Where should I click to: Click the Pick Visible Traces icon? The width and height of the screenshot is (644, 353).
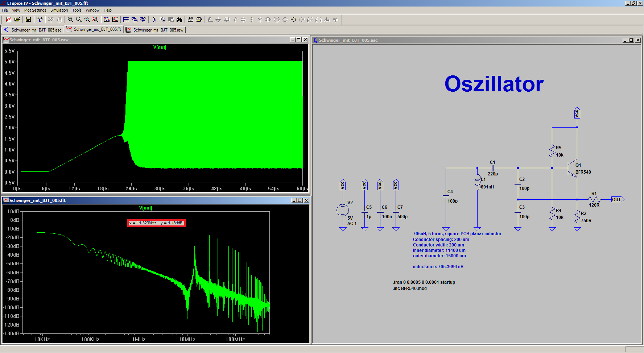(x=107, y=20)
